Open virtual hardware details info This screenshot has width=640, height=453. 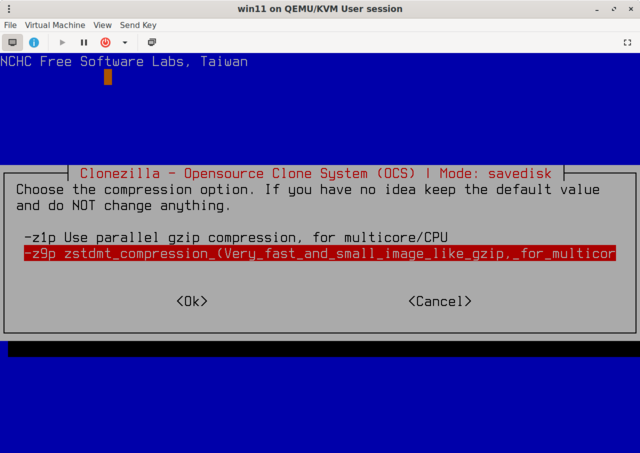(x=34, y=42)
